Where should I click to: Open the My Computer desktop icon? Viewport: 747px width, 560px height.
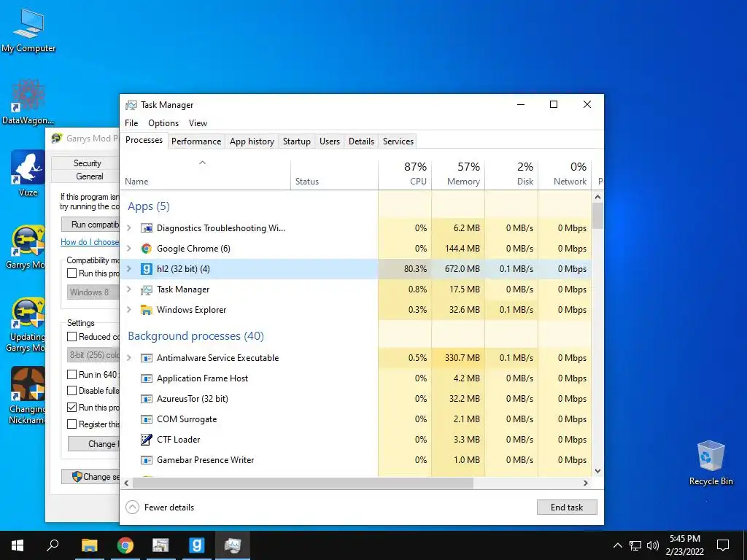click(28, 31)
